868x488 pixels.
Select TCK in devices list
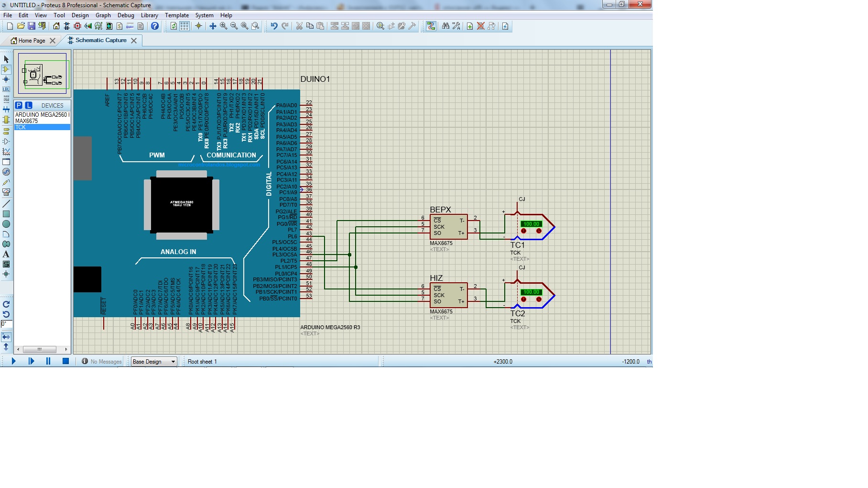tap(42, 127)
